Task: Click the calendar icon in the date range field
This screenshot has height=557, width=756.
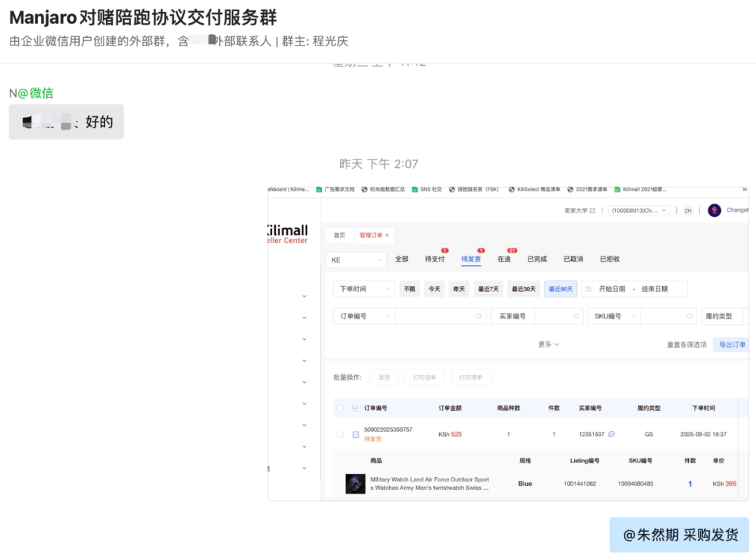Action: [588, 289]
